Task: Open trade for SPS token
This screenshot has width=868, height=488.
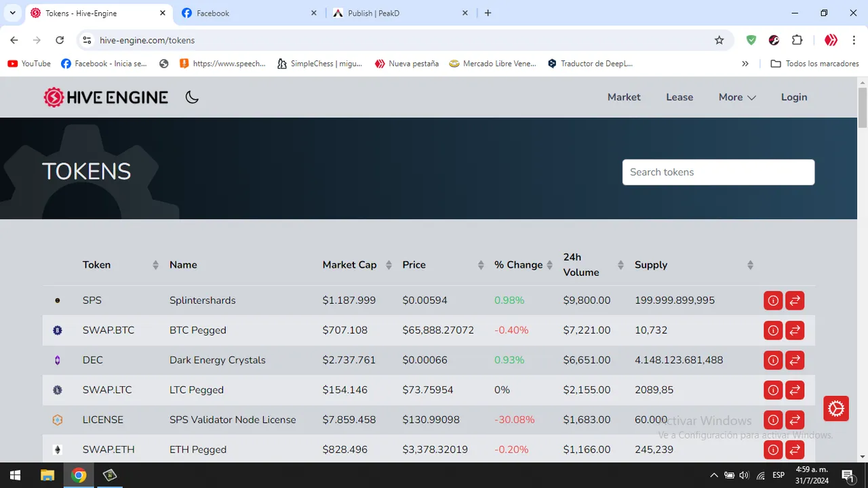Action: (795, 300)
